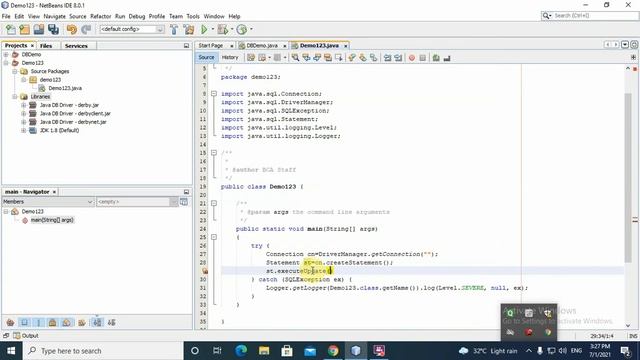Toggle Show Static Members filter in Navigator
640x360 pixels.
39,322
